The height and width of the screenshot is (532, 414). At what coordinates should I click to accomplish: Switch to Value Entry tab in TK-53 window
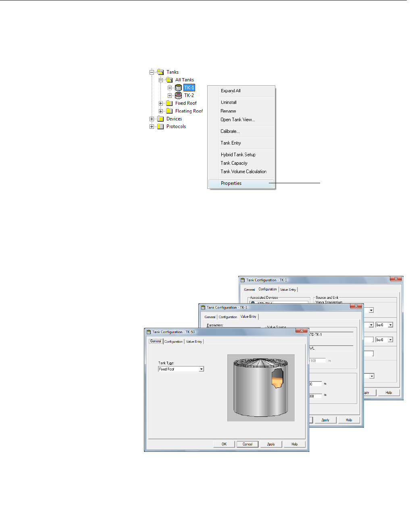click(x=194, y=342)
